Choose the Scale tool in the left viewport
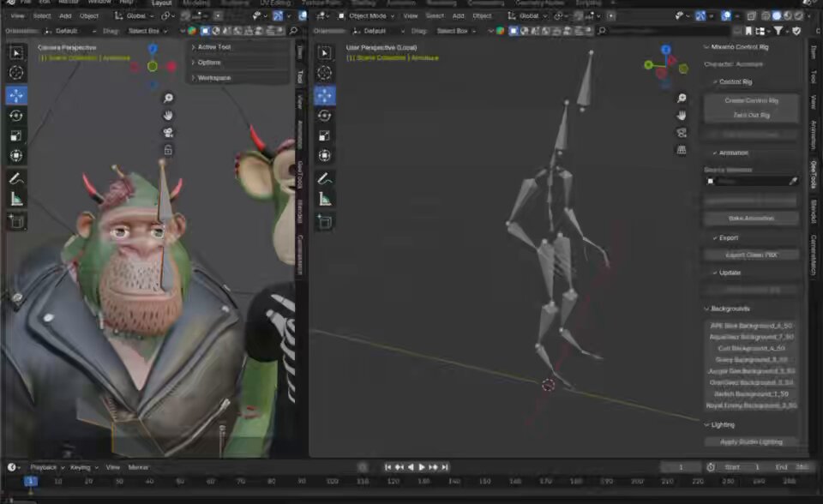This screenshot has height=504, width=823. [x=16, y=136]
